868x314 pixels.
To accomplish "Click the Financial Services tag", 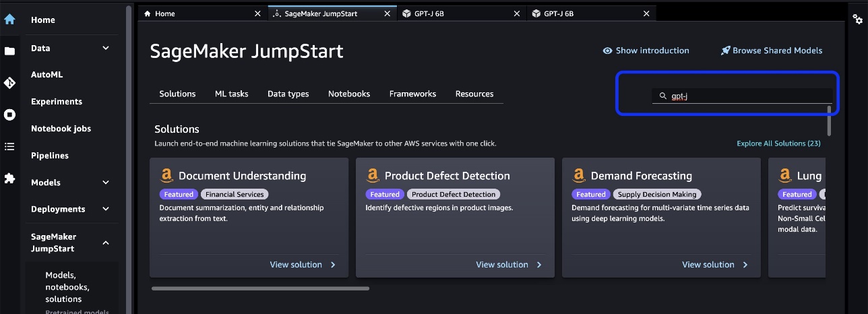I will click(235, 194).
